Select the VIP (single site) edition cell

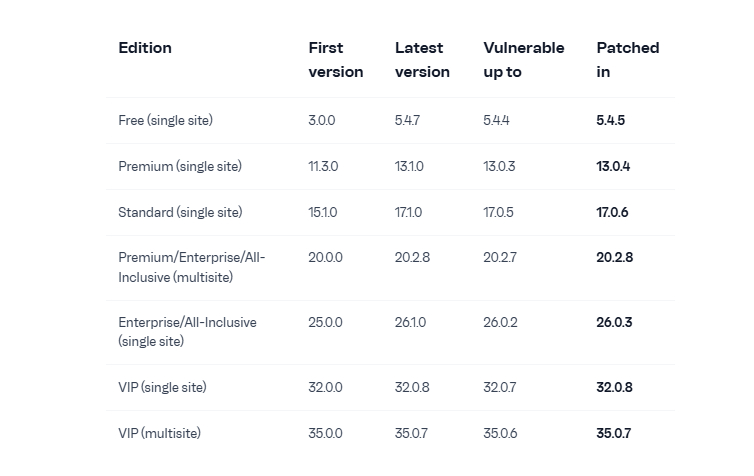click(x=162, y=387)
